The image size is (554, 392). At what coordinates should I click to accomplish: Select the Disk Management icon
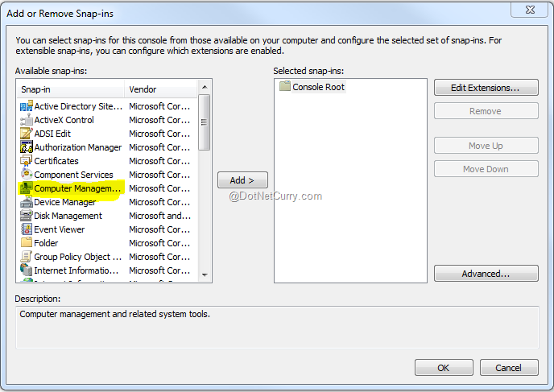coord(26,216)
